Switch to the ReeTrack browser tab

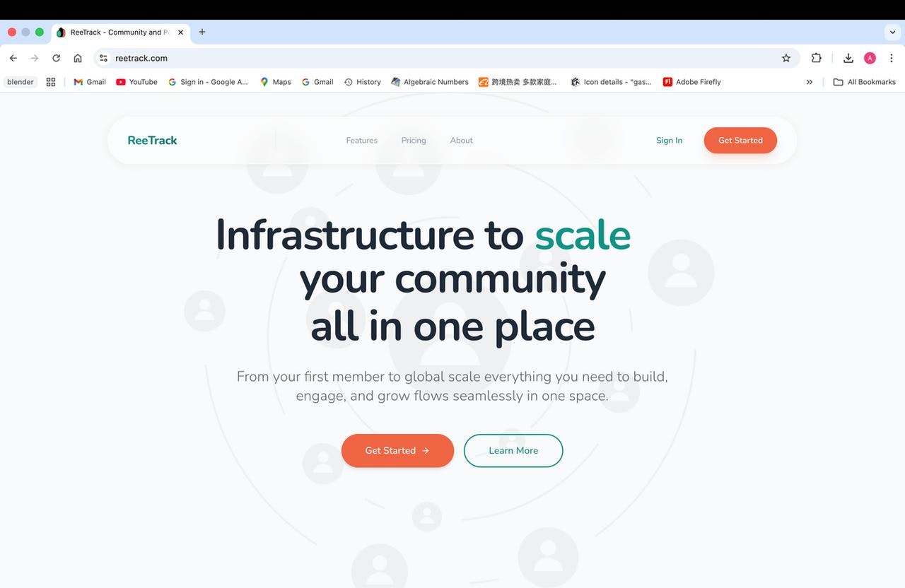pyautogui.click(x=117, y=32)
